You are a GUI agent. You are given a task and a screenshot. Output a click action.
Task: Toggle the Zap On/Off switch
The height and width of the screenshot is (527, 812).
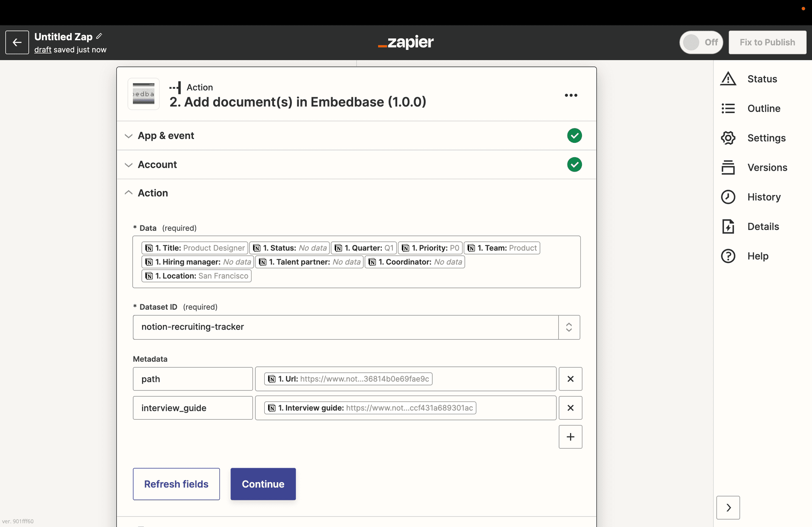tap(702, 42)
